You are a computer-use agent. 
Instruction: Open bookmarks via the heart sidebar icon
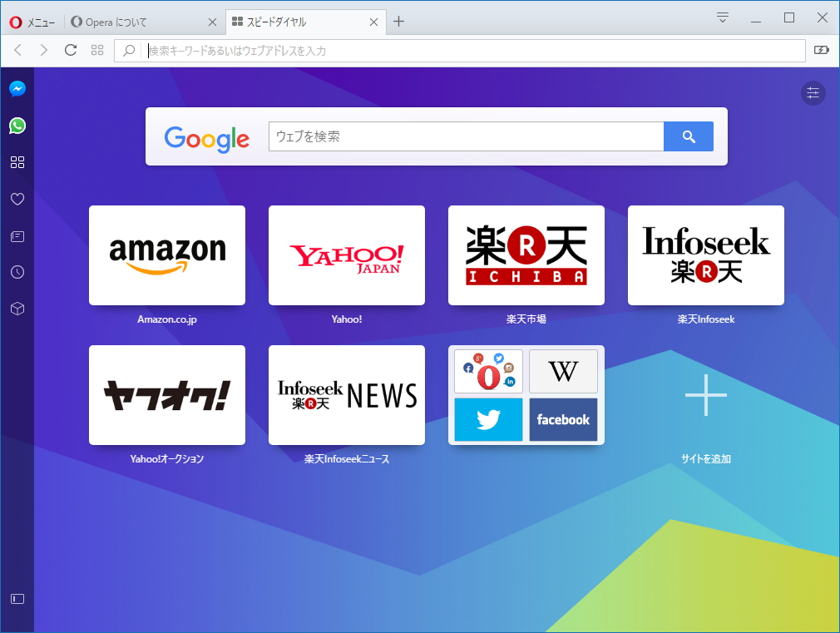tap(17, 199)
